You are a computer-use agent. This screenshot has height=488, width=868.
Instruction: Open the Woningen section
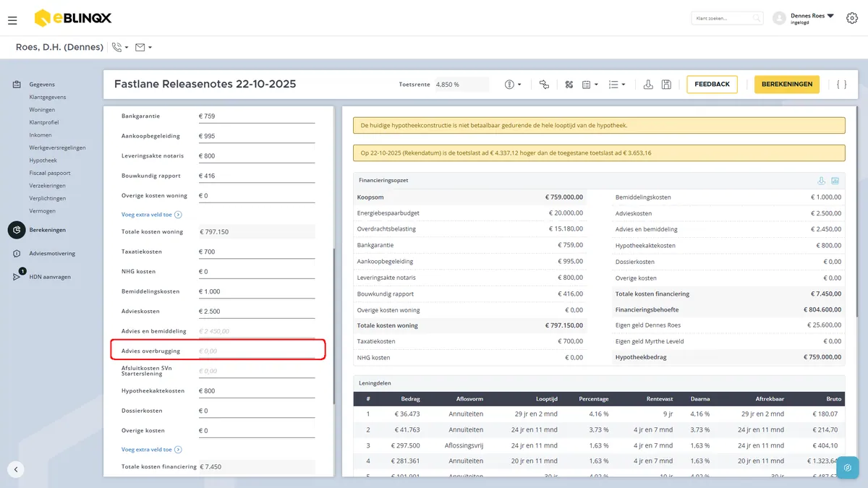pos(42,110)
